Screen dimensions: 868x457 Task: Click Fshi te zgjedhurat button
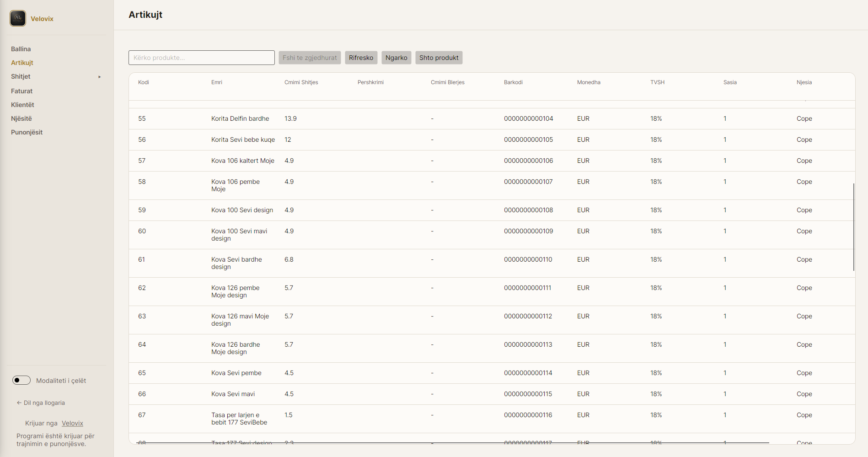(x=310, y=58)
